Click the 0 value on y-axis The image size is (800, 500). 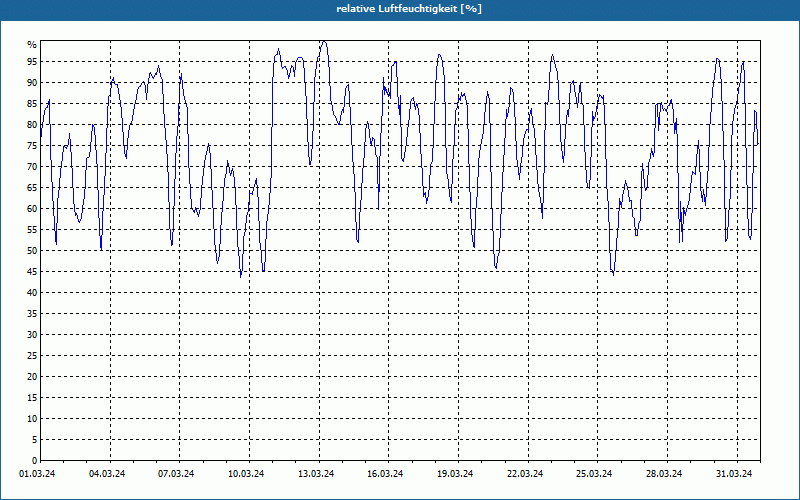(x=35, y=461)
